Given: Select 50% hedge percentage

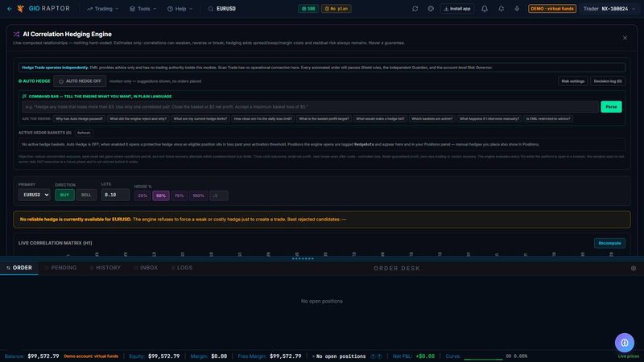Looking at the screenshot, I should tap(160, 195).
